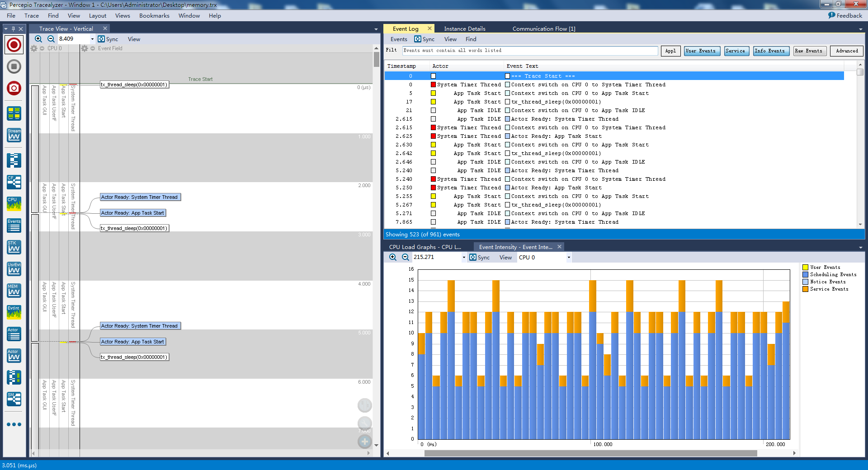Open the STK stack usage icon
This screenshot has height=470, width=868.
pos(14,247)
